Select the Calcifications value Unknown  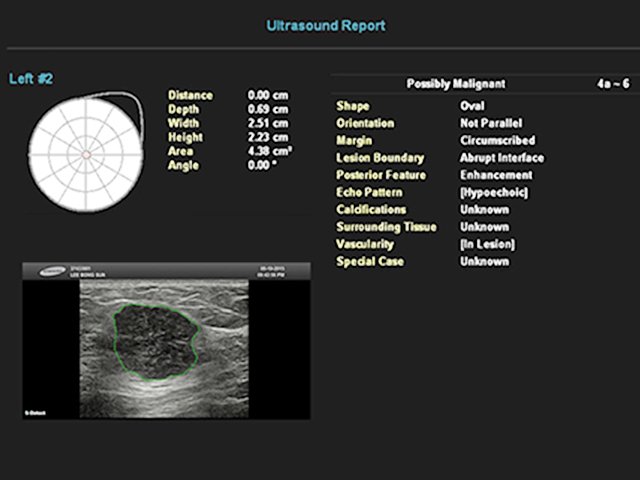(484, 210)
